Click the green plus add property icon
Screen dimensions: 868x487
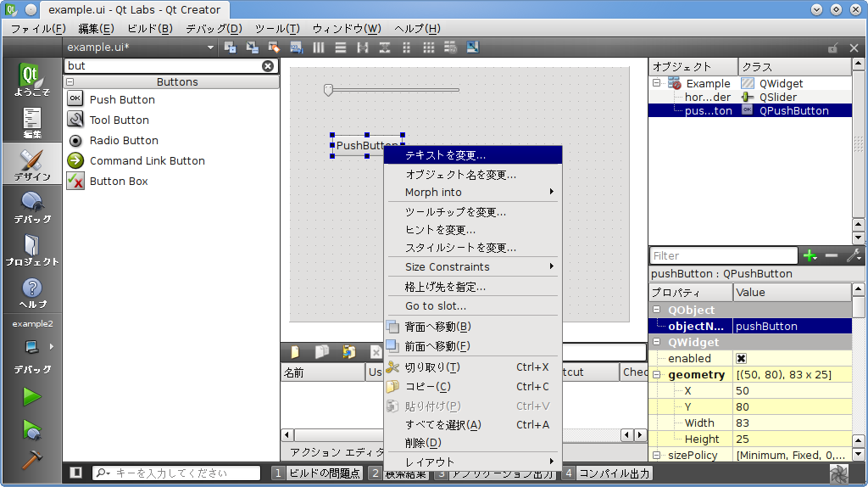point(810,255)
